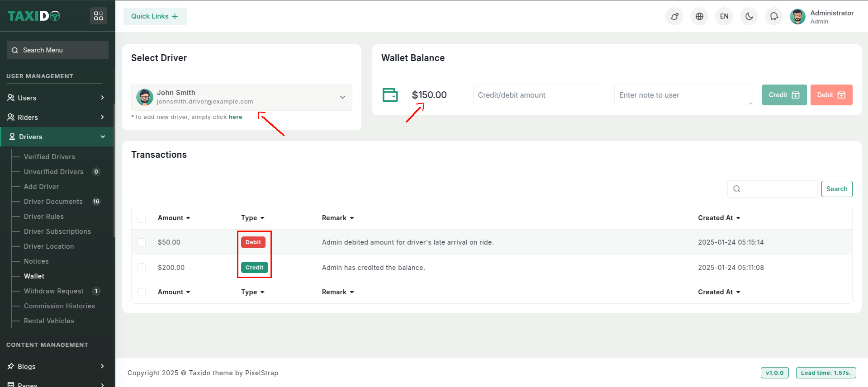Go to Verified Drivers in sidebar
This screenshot has height=387, width=868.
coord(49,157)
